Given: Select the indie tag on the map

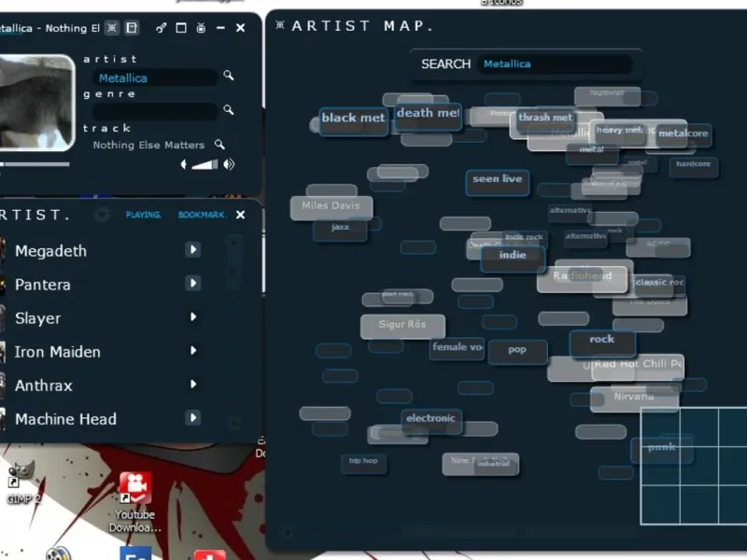Looking at the screenshot, I should point(513,259).
